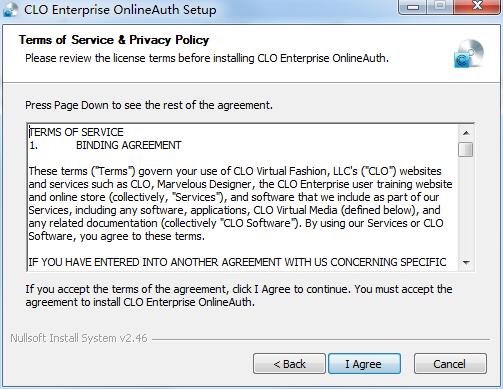The width and height of the screenshot is (503, 389).
Task: Close the setup window with the X
Action: tap(477, 7)
